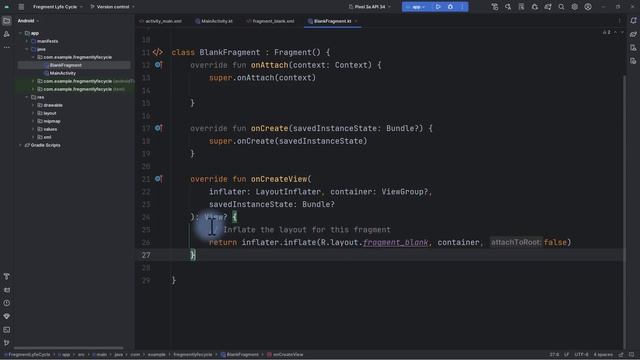The image size is (640, 360).
Task: Open more run actions menu
Action: [x=462, y=7]
